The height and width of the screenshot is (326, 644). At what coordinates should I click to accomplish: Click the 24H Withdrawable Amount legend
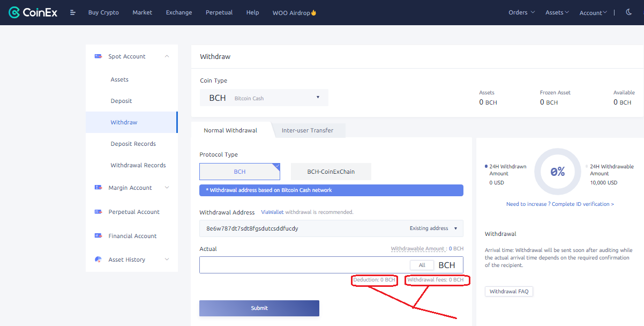(x=610, y=170)
